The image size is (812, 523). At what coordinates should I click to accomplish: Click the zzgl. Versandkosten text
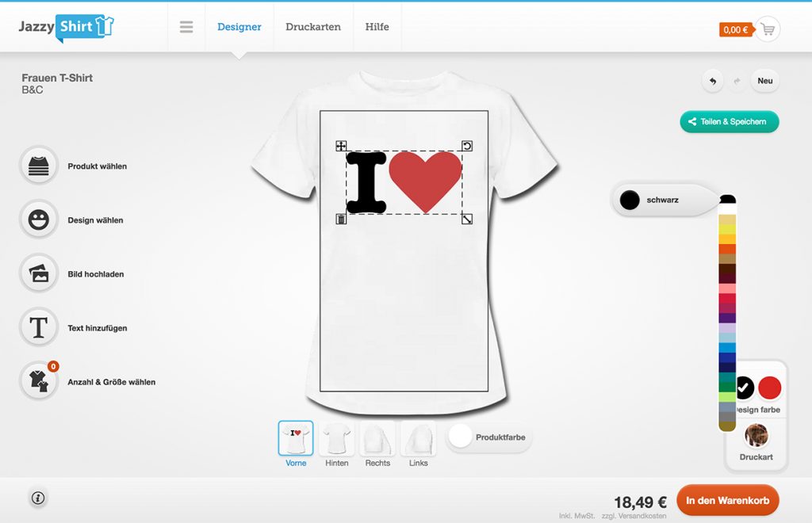click(x=634, y=516)
